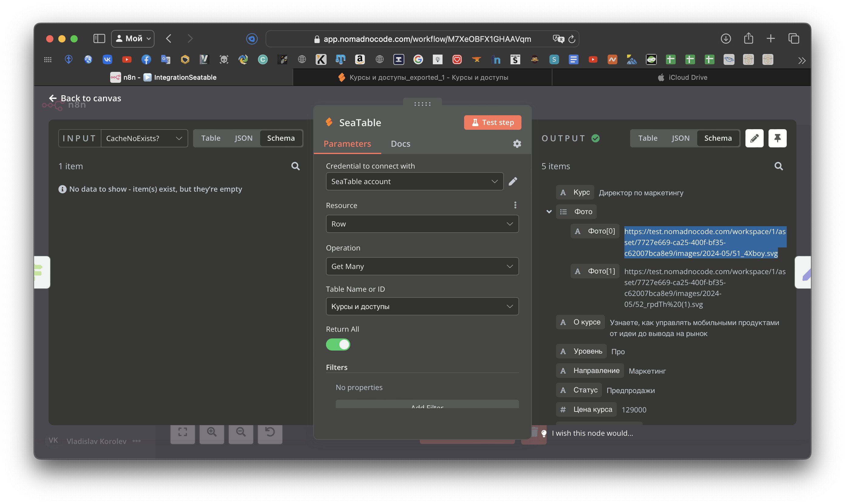Image resolution: width=845 pixels, height=504 pixels.
Task: Click Safari address bar URL
Action: (427, 39)
